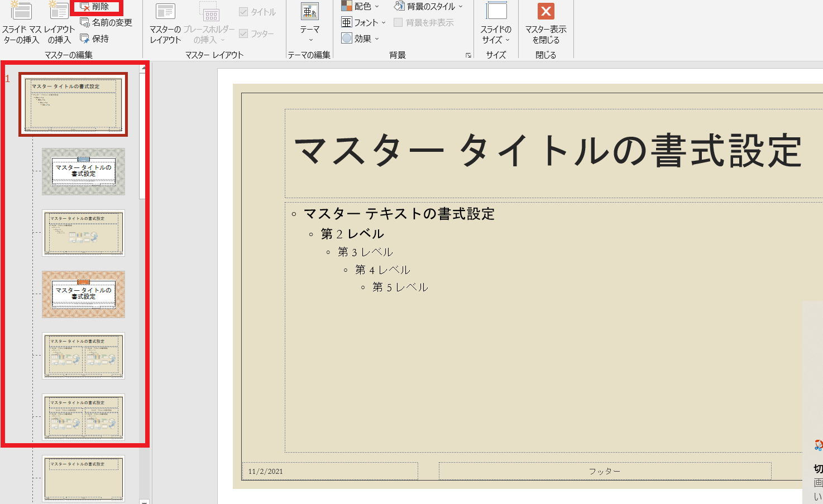Click the Insert Slide Master icon
The height and width of the screenshot is (504, 823).
21,11
